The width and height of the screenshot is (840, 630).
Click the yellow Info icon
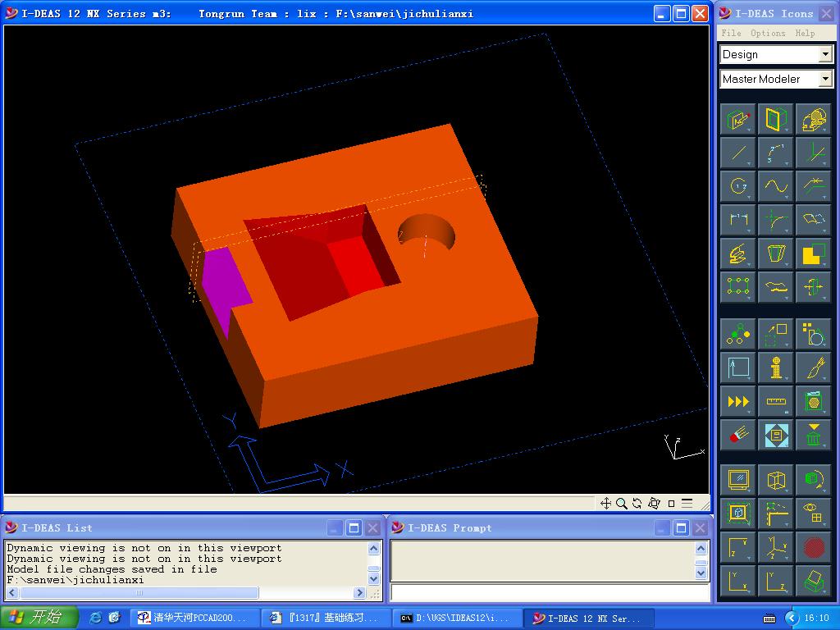pyautogui.click(x=776, y=367)
